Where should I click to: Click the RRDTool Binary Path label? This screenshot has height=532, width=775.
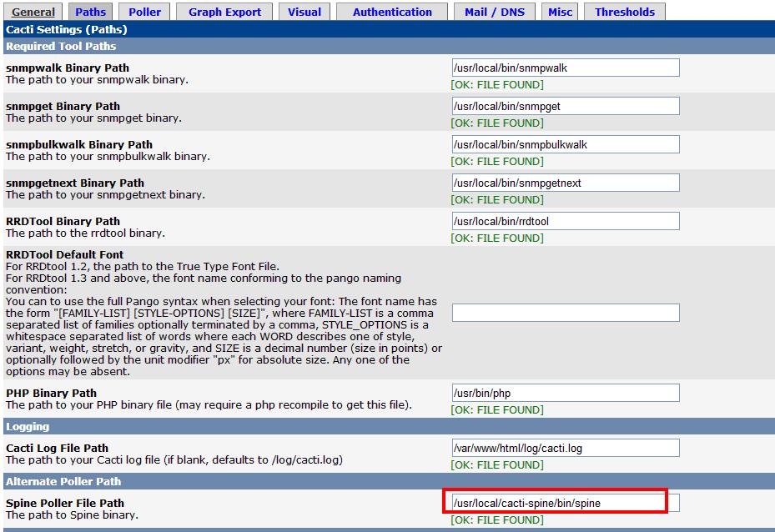(63, 221)
